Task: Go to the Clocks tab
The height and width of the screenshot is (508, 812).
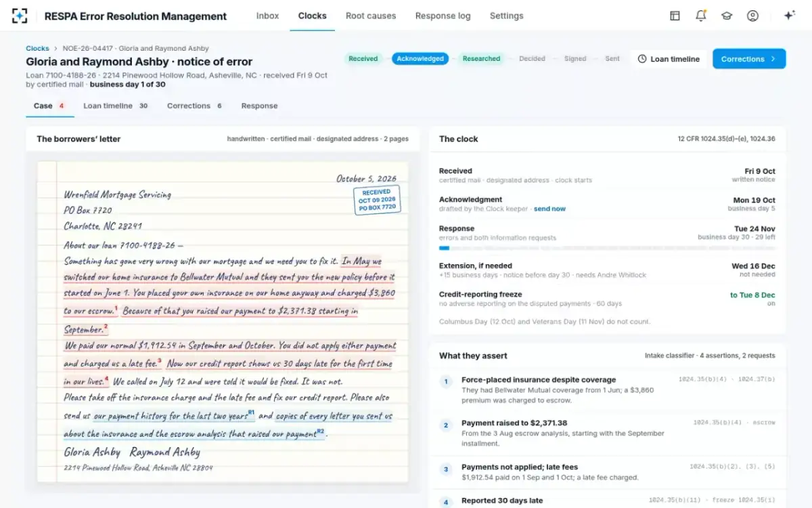Action: coord(312,16)
